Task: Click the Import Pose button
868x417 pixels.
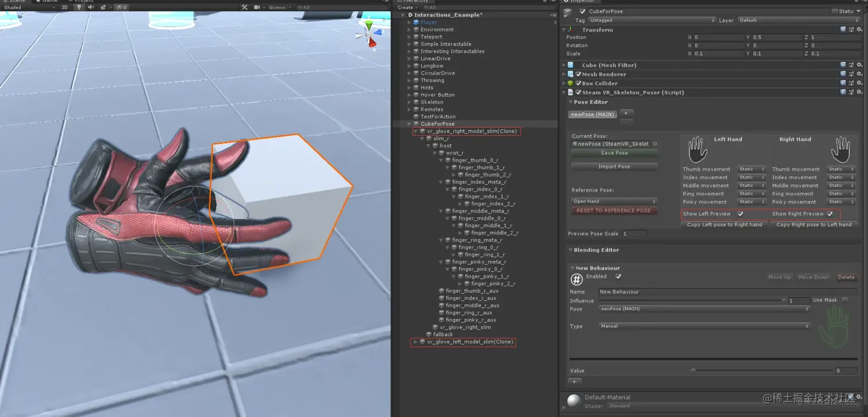Action: (x=614, y=167)
